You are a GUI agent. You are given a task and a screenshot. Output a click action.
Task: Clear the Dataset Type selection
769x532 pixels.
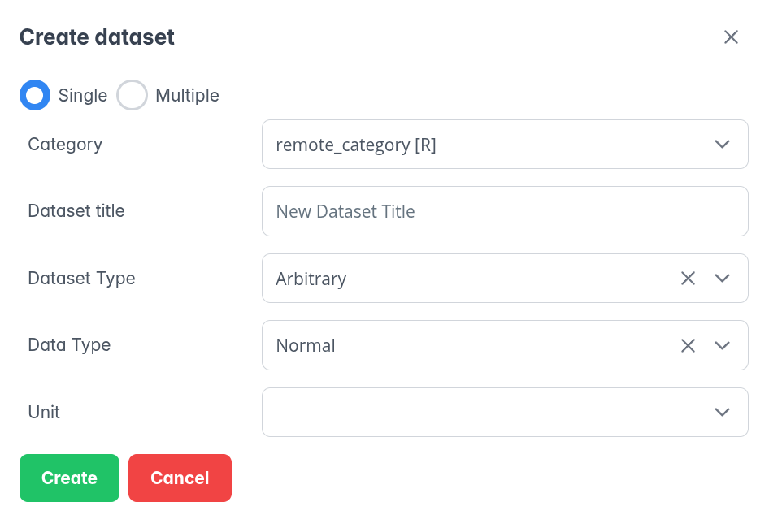(x=688, y=279)
